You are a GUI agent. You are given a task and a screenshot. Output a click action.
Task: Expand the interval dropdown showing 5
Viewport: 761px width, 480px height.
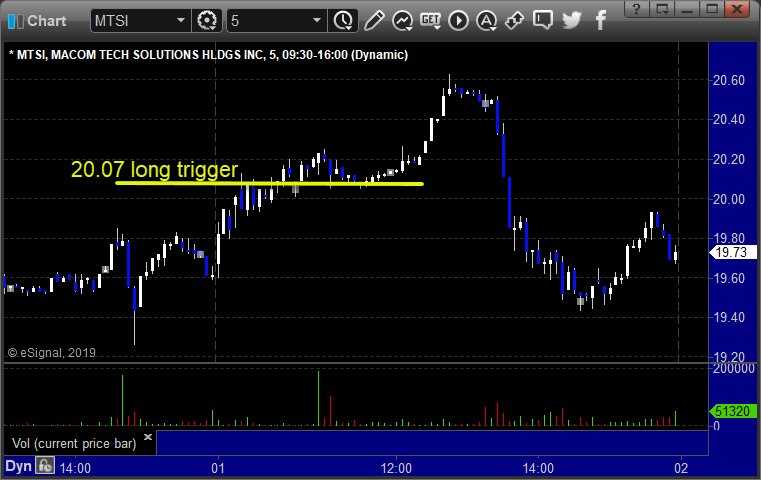pos(316,20)
